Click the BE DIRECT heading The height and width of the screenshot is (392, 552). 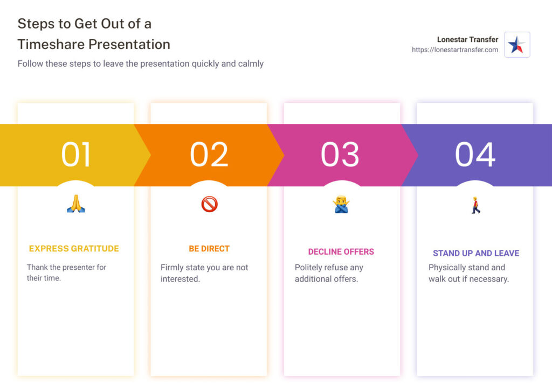coord(209,249)
